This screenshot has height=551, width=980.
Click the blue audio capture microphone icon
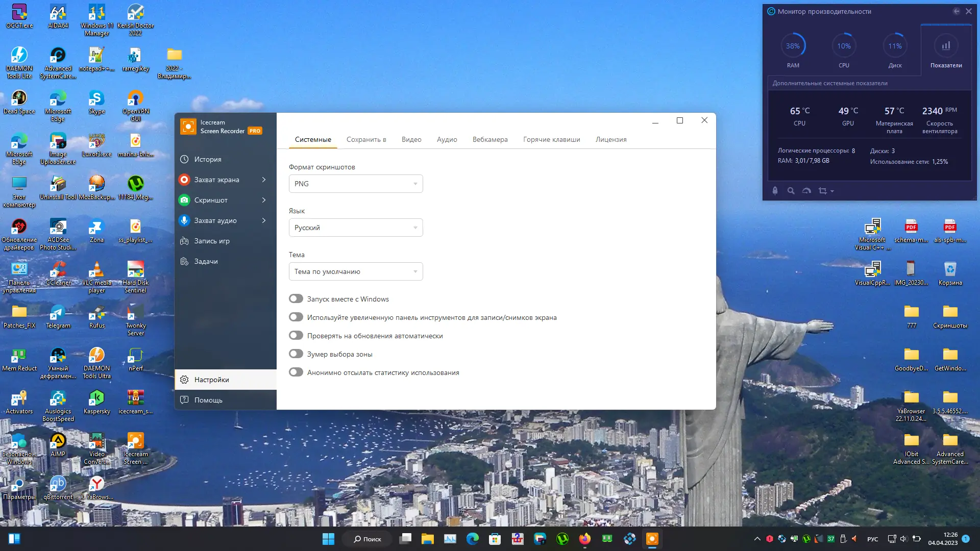tap(184, 220)
